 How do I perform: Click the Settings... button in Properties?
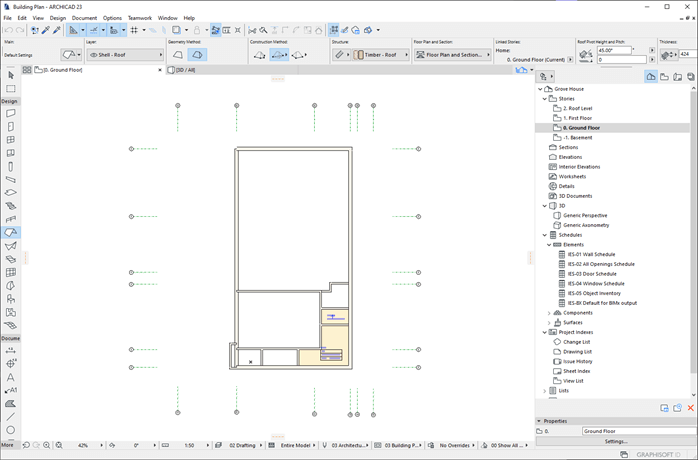[616, 442]
